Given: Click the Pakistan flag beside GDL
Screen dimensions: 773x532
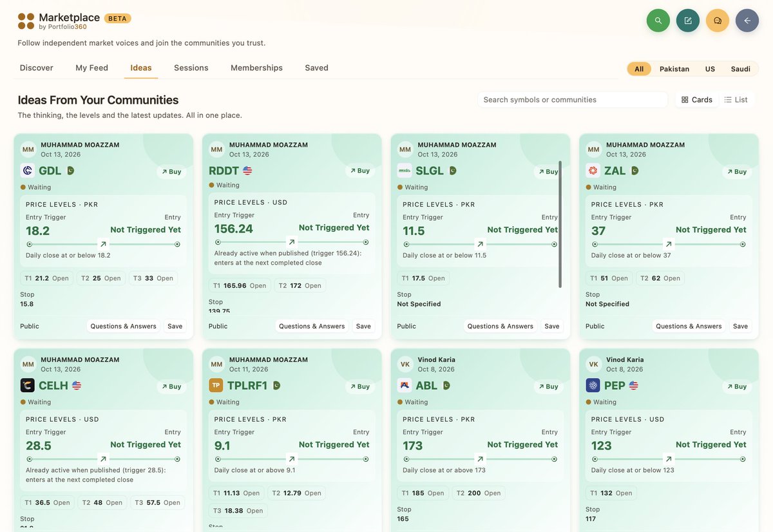Looking at the screenshot, I should click(x=70, y=171).
